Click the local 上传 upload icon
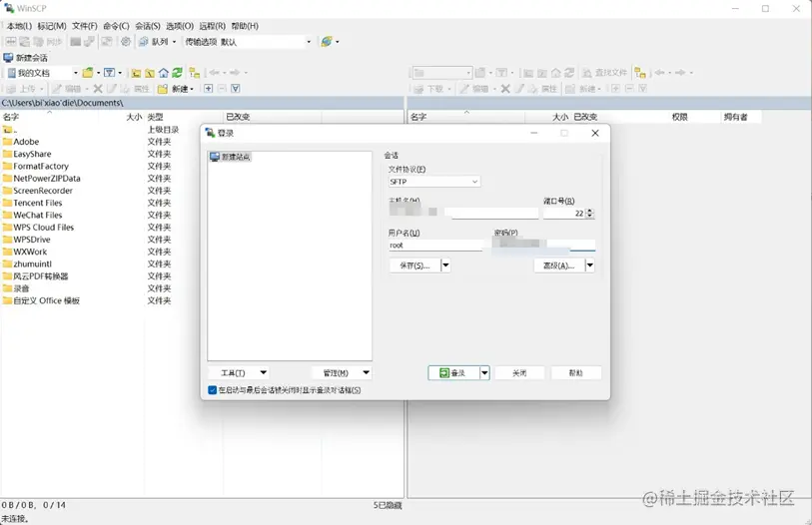Viewport: 812px width, 525px height. pyautogui.click(x=22, y=89)
